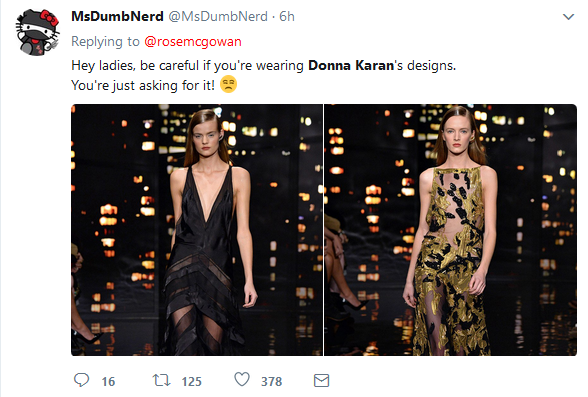Click the bold Donna Karan text
This screenshot has width=588, height=397.
(x=351, y=66)
